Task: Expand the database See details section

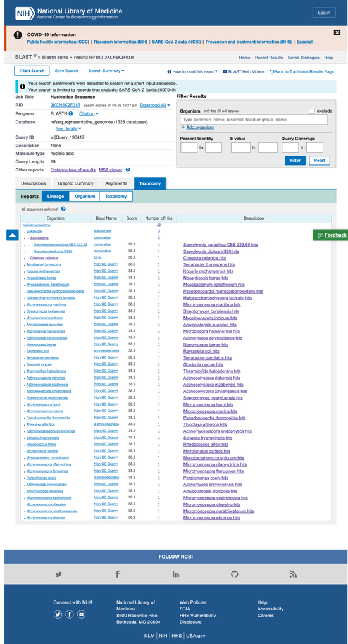Action: coord(68,128)
